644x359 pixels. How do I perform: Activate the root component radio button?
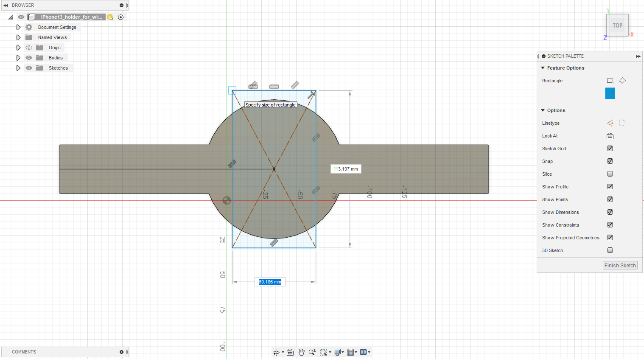121,17
